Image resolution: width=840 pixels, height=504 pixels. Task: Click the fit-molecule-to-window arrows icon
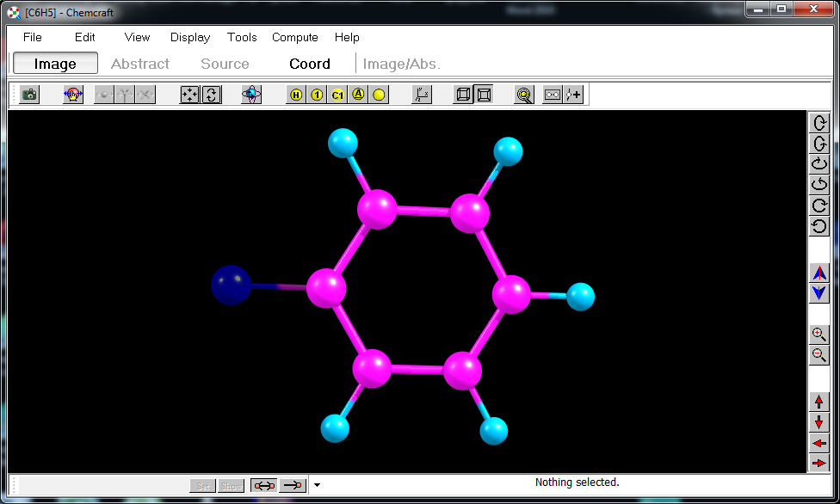(x=189, y=95)
